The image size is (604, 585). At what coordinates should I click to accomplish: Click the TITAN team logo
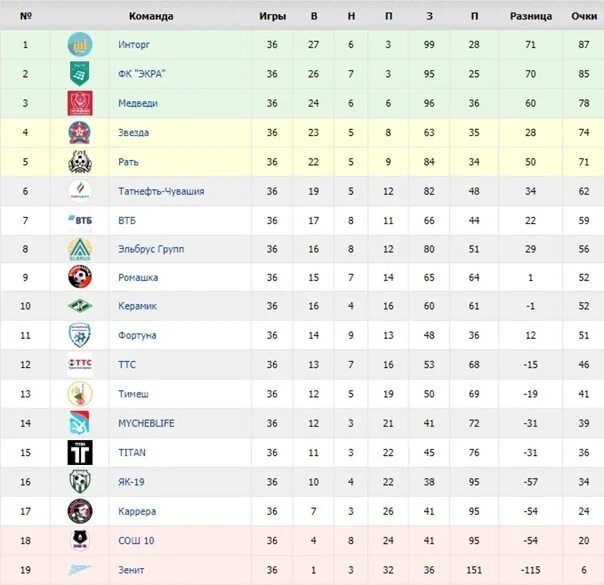point(80,452)
